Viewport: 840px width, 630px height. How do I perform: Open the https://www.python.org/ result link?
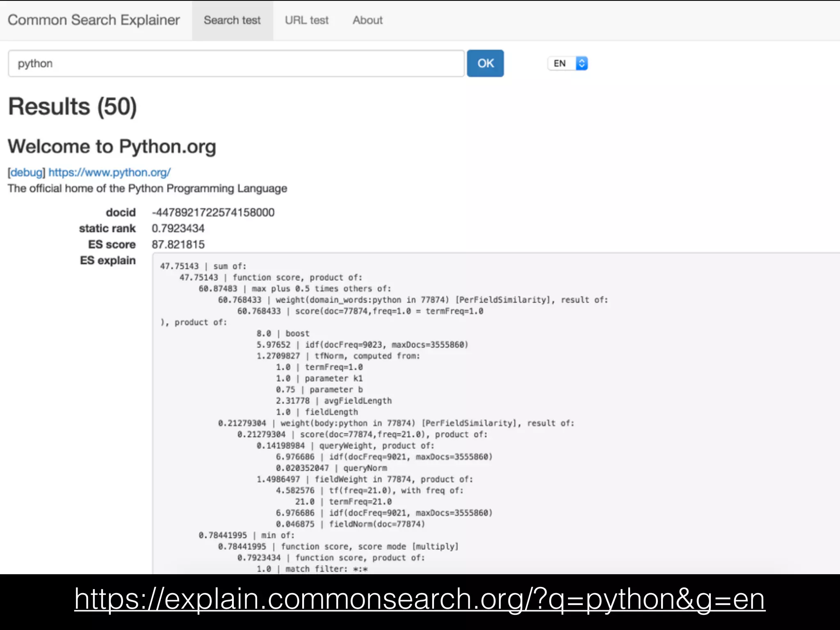point(110,172)
